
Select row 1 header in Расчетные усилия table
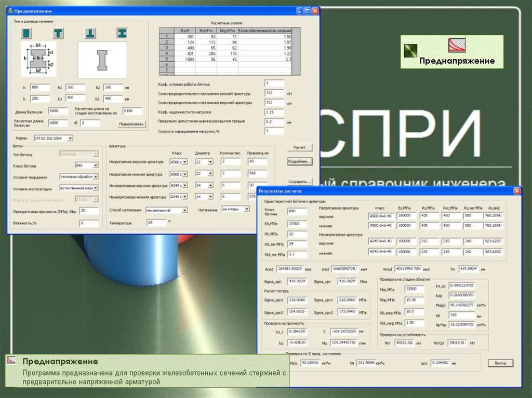point(166,37)
